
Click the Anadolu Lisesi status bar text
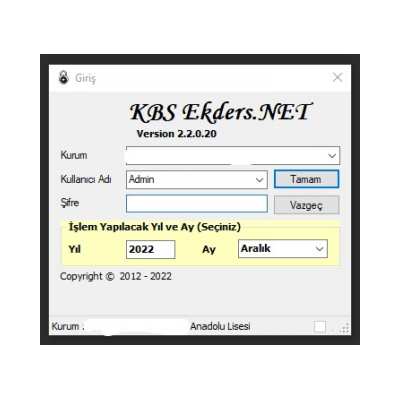pos(220,326)
